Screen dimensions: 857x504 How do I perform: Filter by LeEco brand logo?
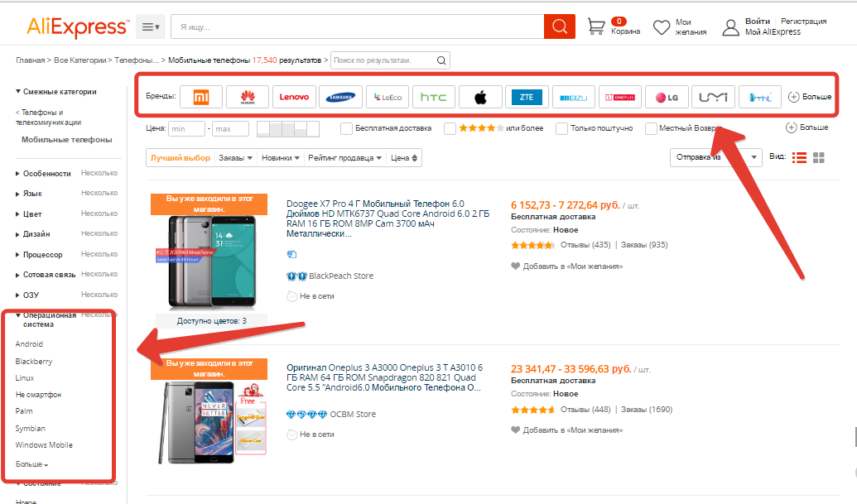click(388, 97)
